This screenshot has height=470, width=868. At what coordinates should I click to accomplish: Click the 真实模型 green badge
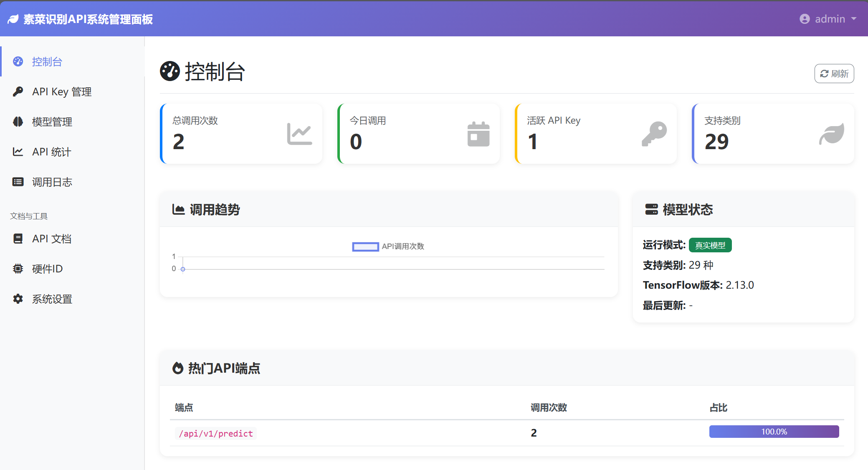710,245
